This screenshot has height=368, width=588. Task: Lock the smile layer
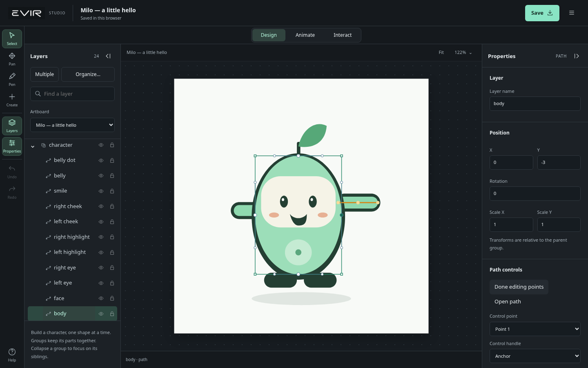[x=112, y=191]
